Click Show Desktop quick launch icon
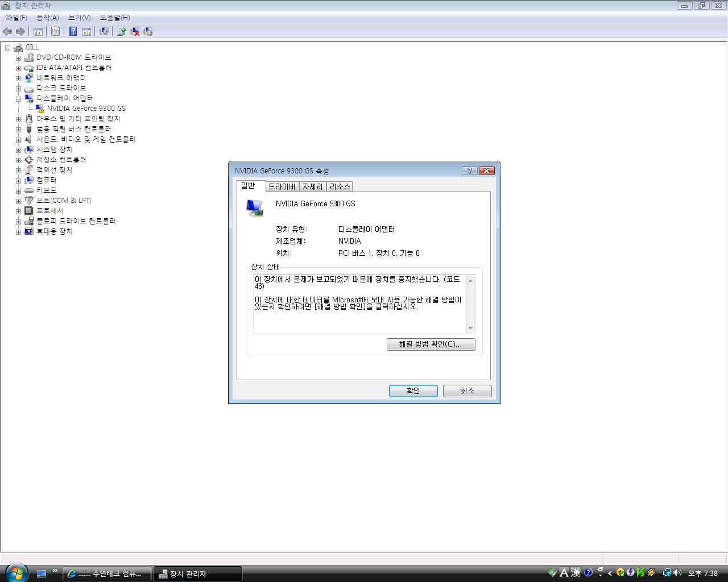The image size is (728, 582). (42, 573)
